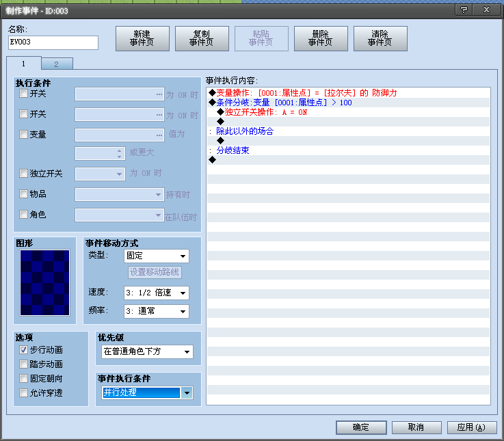The width and height of the screenshot is (504, 441).
Task: Edit the event name field EV003
Action: pyautogui.click(x=53, y=42)
